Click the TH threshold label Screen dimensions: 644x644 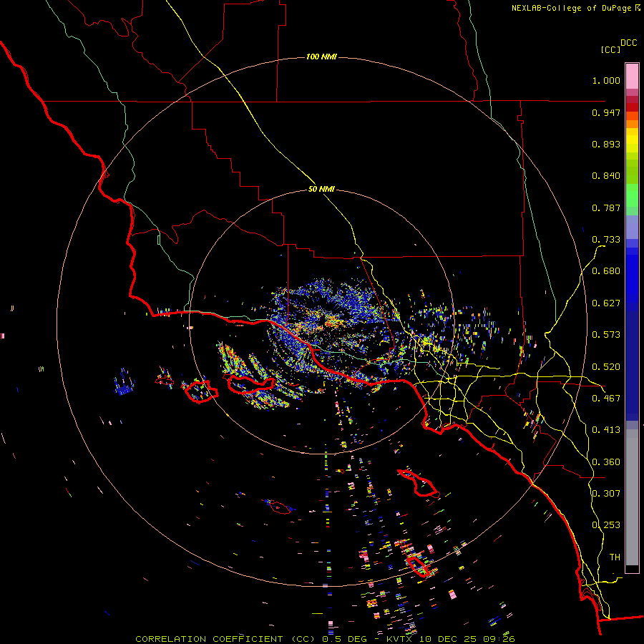coord(615,557)
